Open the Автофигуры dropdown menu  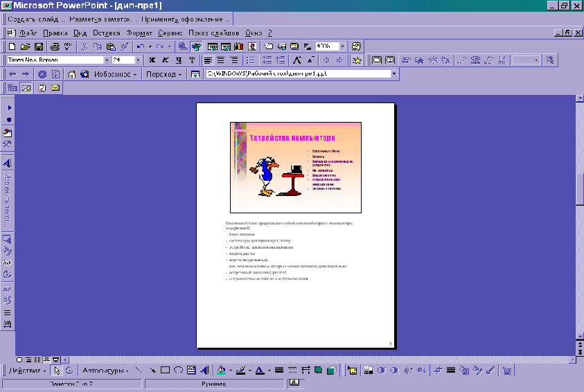tap(104, 371)
